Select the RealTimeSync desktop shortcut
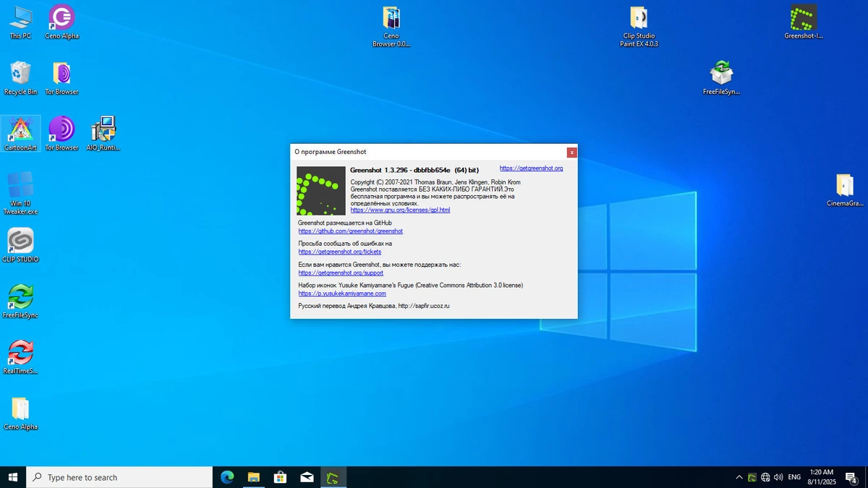 20,356
